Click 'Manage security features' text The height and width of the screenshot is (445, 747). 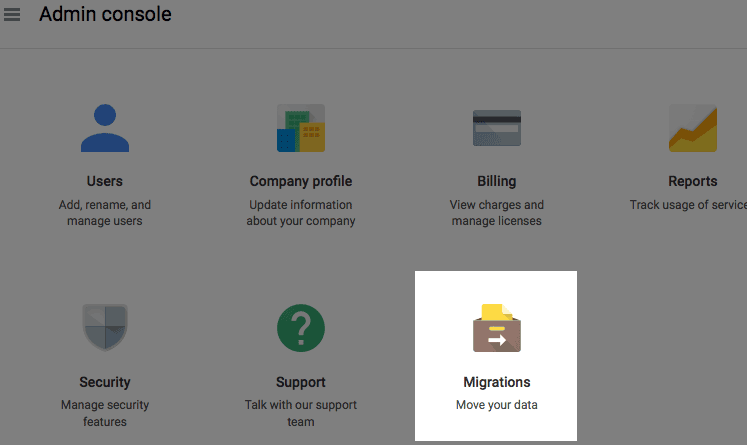pos(105,413)
